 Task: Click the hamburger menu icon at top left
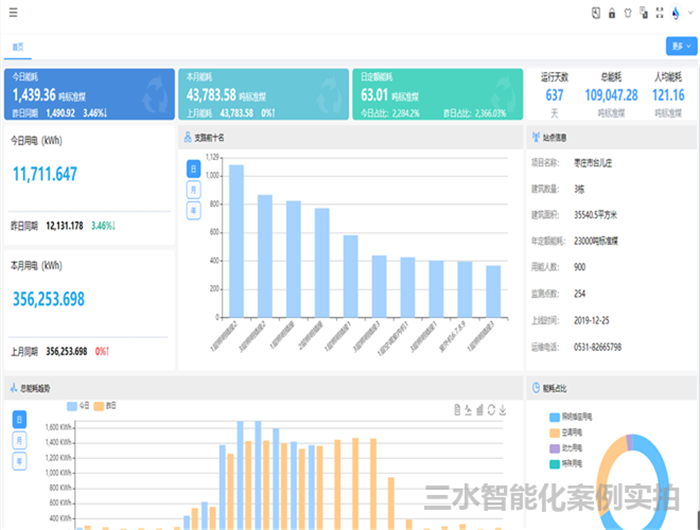click(13, 13)
